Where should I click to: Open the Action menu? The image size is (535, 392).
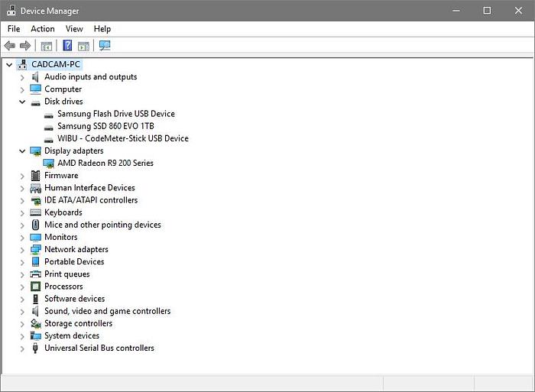point(43,29)
